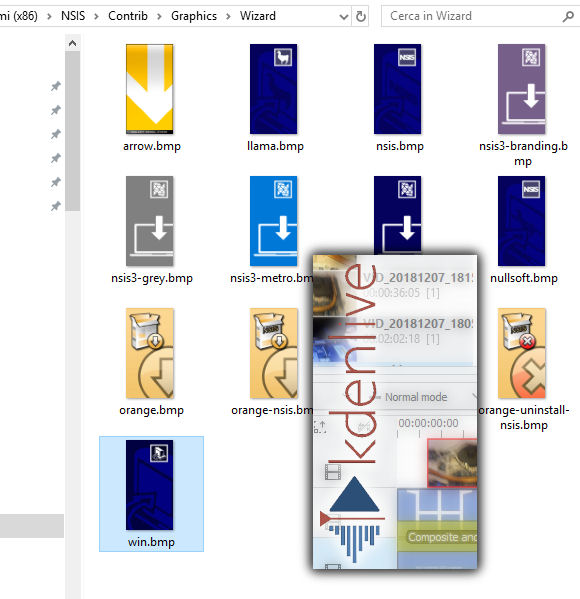This screenshot has width=580, height=599.
Task: Go to the Contrib breadcrumb folder
Action: (128, 16)
